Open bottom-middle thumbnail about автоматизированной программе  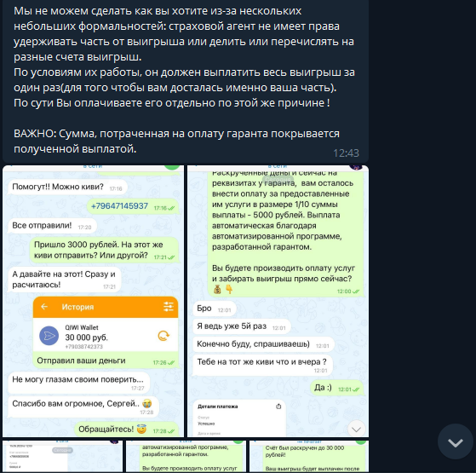tap(186, 456)
